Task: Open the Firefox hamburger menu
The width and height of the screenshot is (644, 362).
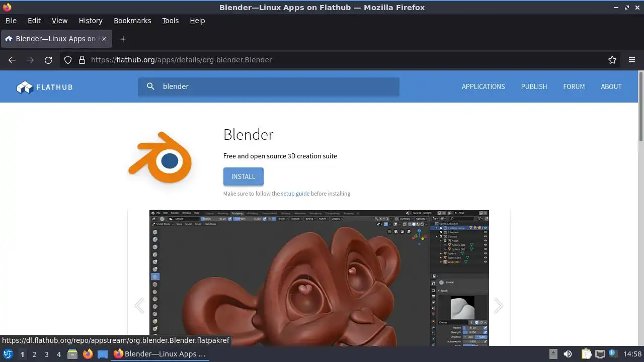Action: click(x=632, y=60)
